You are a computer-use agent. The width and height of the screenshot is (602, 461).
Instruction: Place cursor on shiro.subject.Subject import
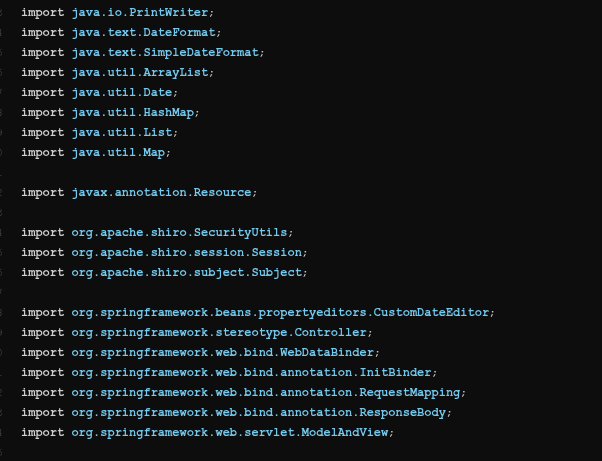coord(188,272)
